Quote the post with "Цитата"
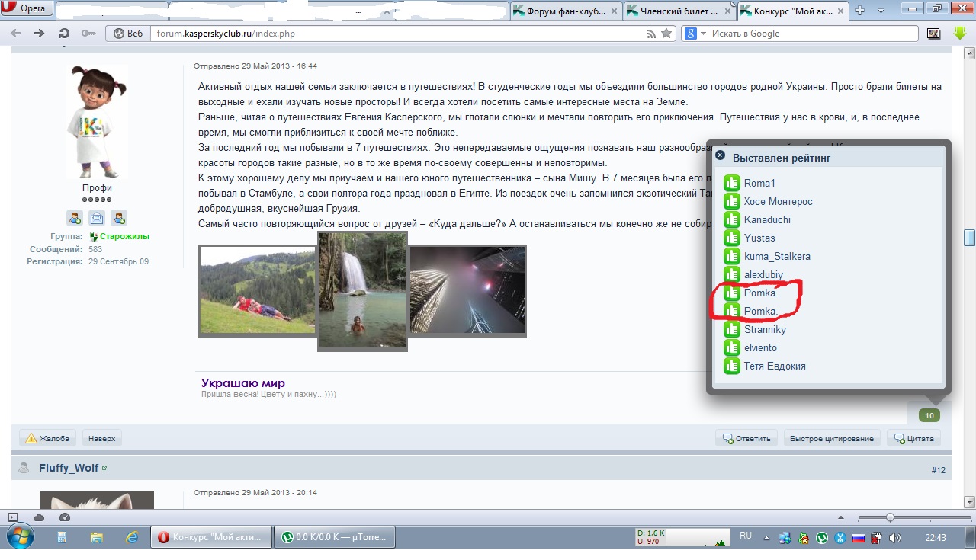Viewport: 976px width, 560px height. 913,438
